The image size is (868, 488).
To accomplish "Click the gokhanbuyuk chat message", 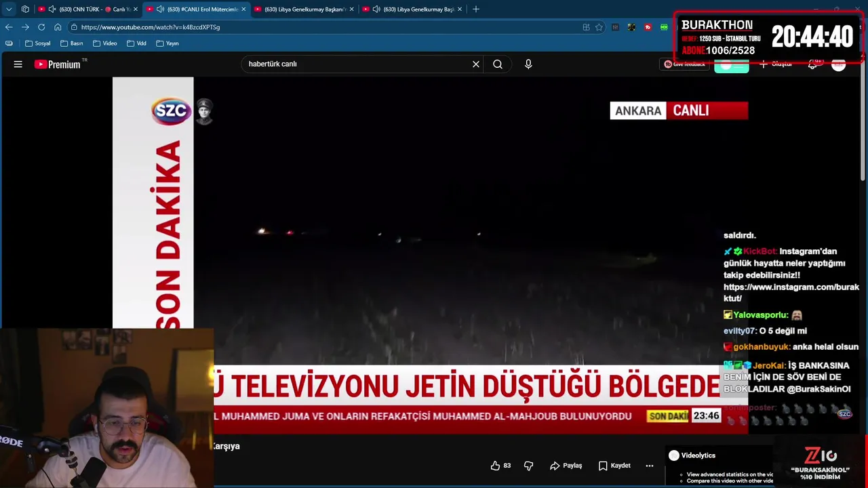I will [x=791, y=347].
